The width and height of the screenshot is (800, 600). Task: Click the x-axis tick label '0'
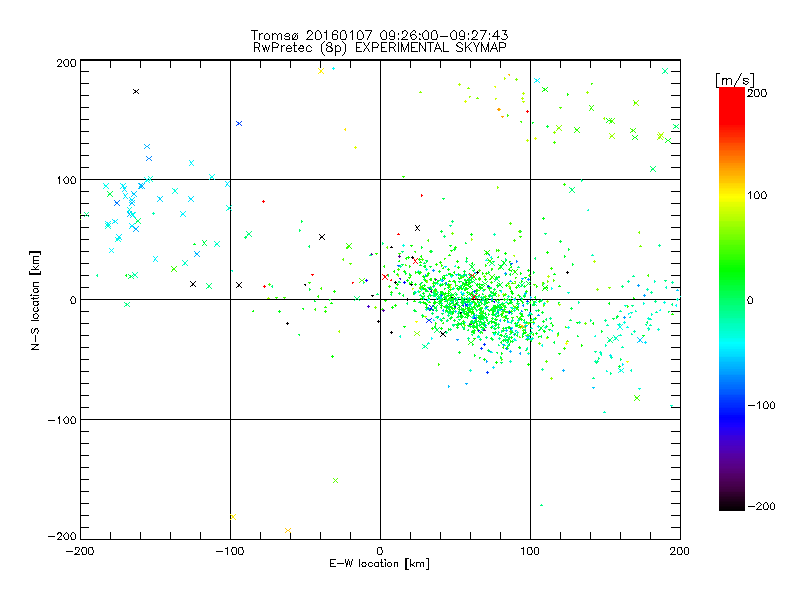coord(380,551)
